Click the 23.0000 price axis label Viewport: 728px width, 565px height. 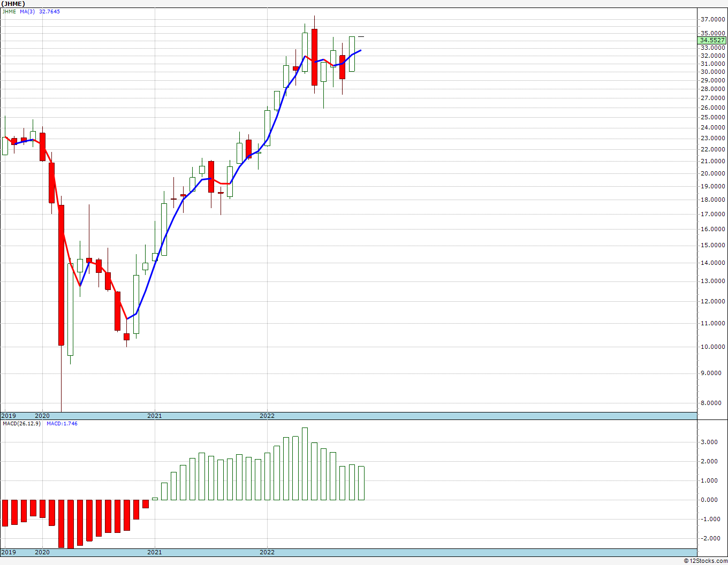(714, 138)
